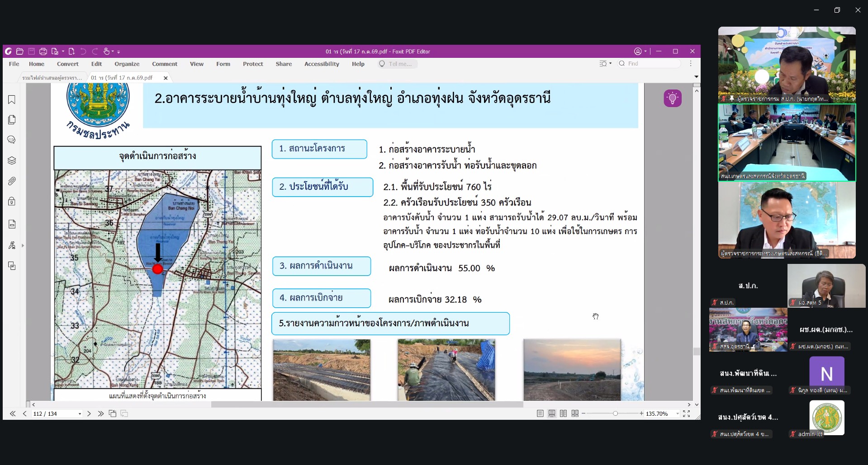Open the customize quick access toolbar arrow
Viewport: 868px width, 465px height.
(x=119, y=52)
